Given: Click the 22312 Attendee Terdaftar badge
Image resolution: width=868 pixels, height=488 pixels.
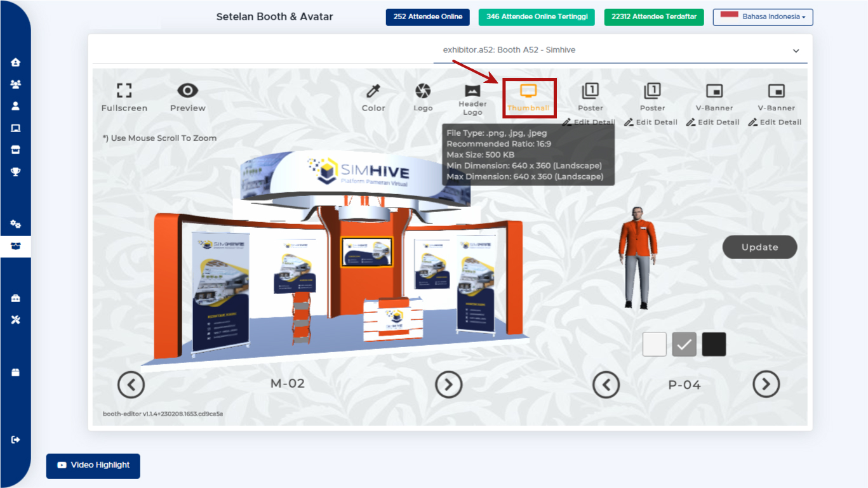Looking at the screenshot, I should [654, 17].
